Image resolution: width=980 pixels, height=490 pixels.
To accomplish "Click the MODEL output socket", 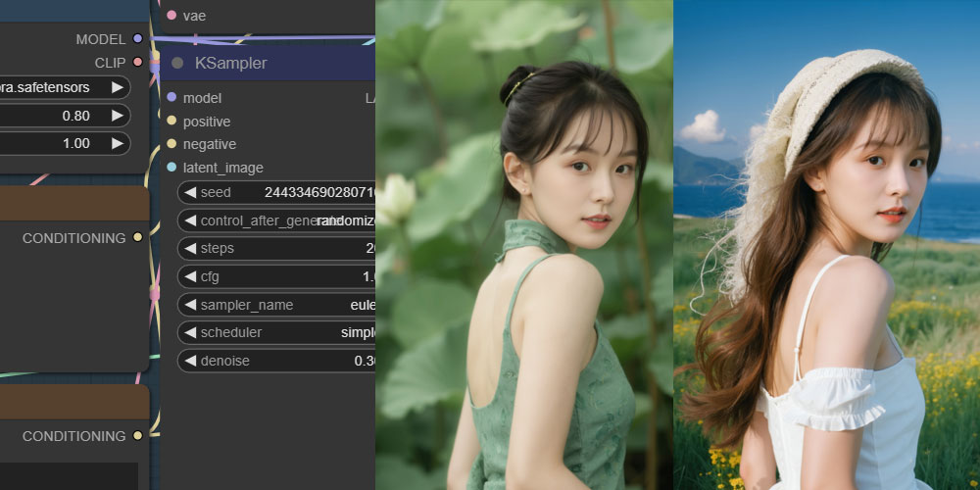I will pyautogui.click(x=138, y=39).
